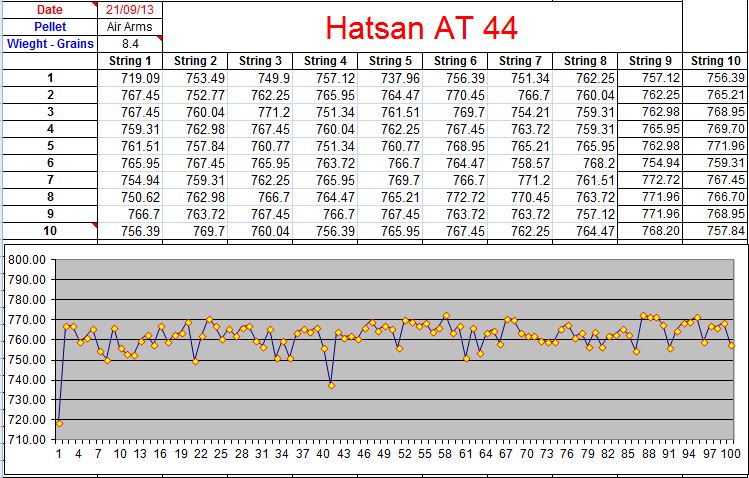Select the Wieght - Grains label

click(x=50, y=44)
